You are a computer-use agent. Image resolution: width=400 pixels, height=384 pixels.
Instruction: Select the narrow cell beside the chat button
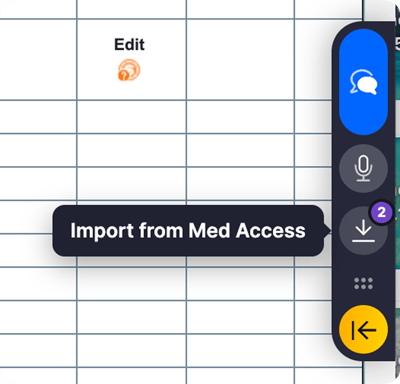click(313, 59)
